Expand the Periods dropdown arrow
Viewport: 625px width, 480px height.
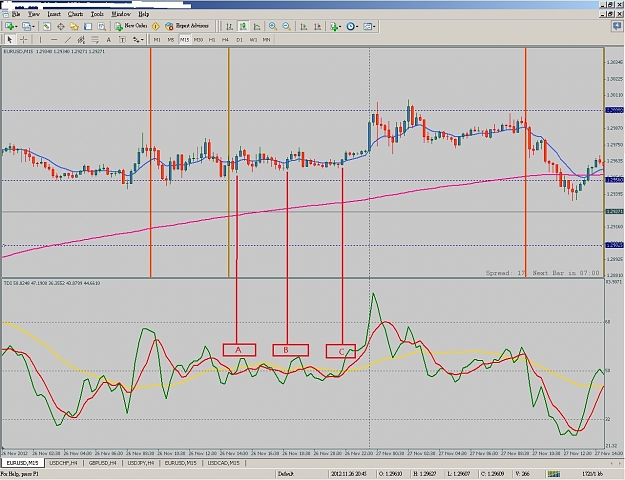tap(357, 27)
